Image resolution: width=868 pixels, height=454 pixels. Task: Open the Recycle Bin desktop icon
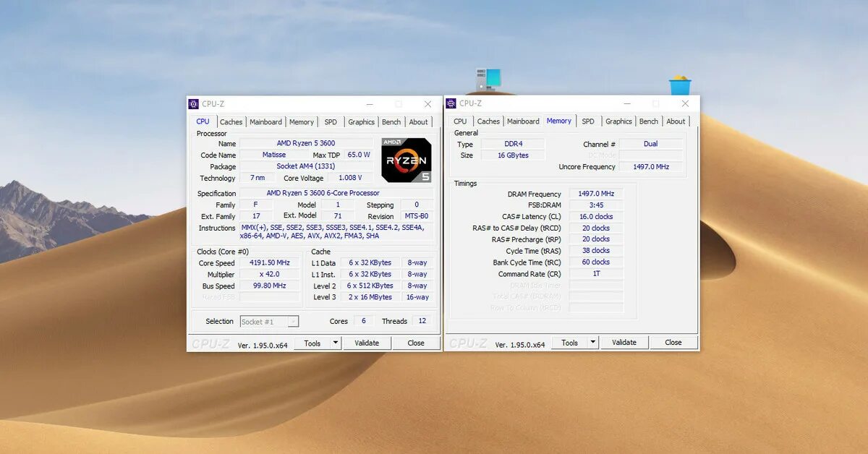680,85
